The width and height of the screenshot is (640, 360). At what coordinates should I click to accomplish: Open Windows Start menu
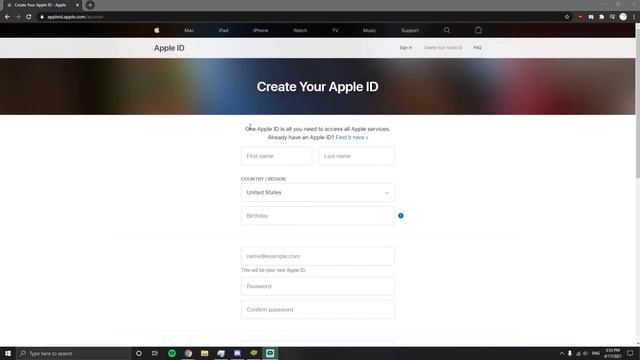pyautogui.click(x=8, y=353)
